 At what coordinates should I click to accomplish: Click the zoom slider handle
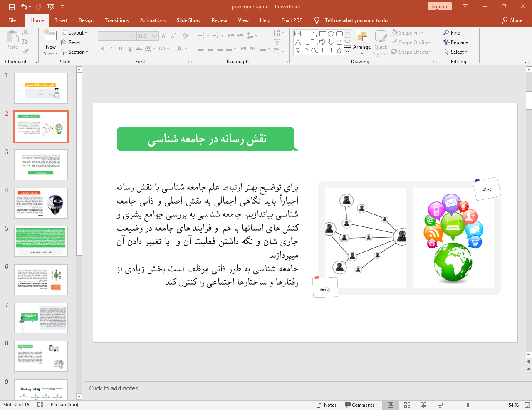(468, 405)
